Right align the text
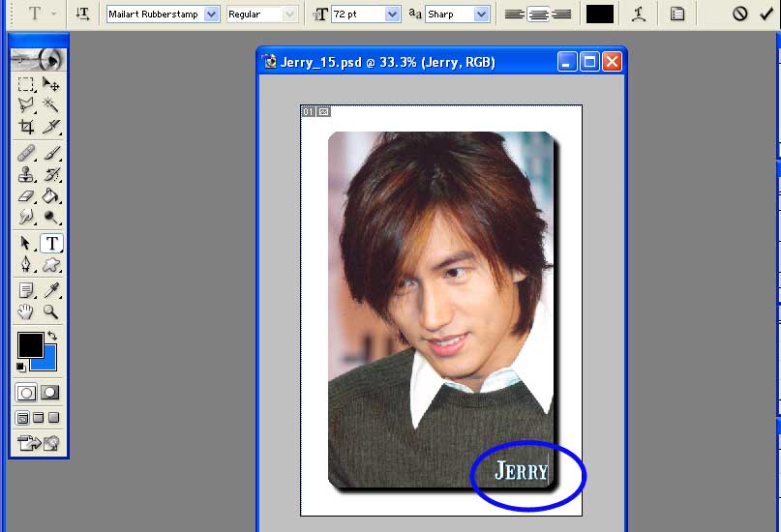The height and width of the screenshot is (532, 781). pyautogui.click(x=561, y=15)
